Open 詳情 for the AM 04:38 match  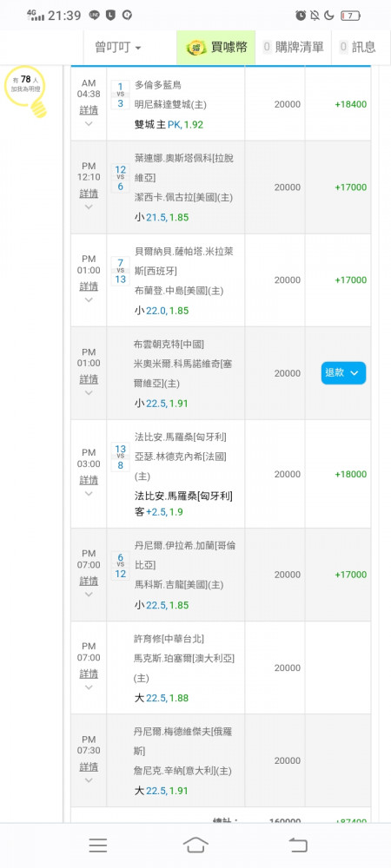point(89,109)
